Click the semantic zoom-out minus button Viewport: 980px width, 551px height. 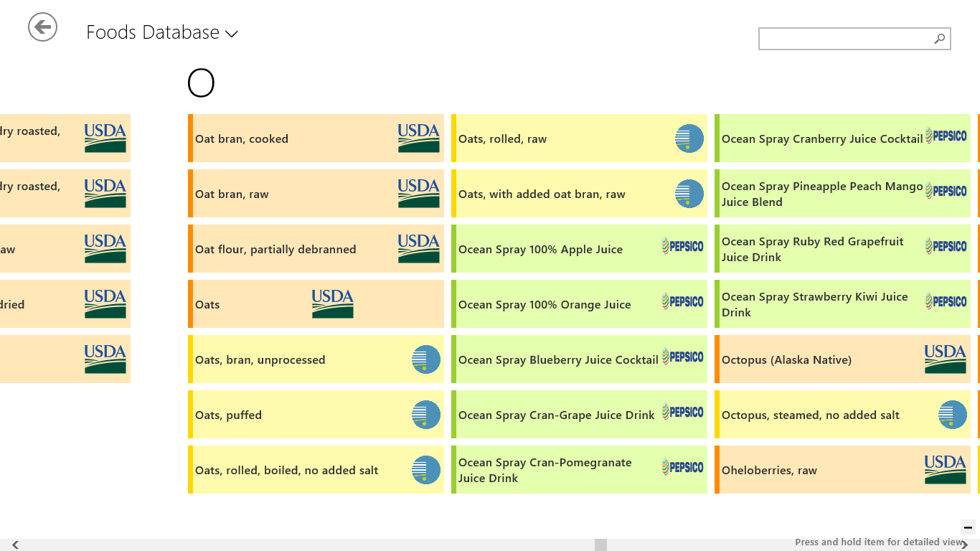tap(968, 527)
